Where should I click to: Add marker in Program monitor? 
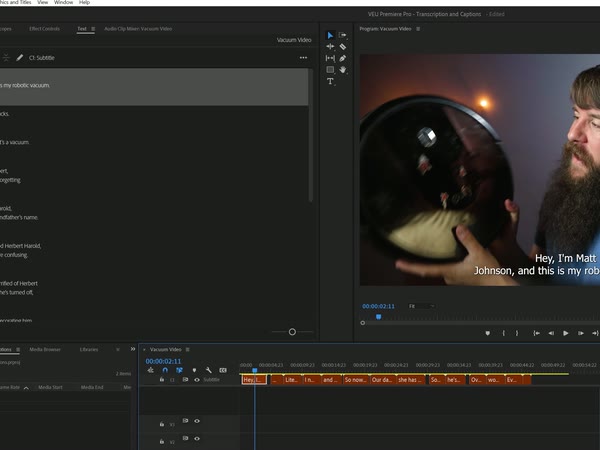click(488, 333)
